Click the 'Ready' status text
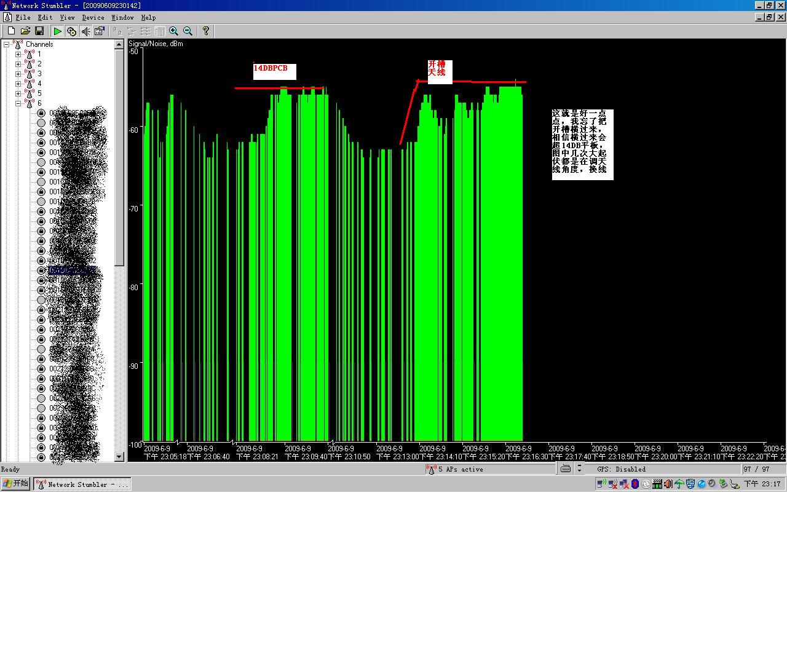Image resolution: width=787 pixels, height=672 pixels. [10, 469]
